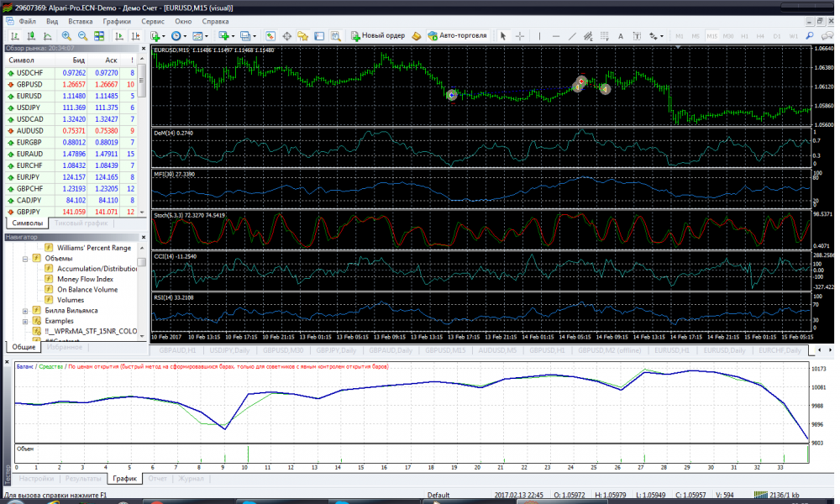Select the equidistant channel tool
The width and height of the screenshot is (840, 504).
(x=588, y=36)
